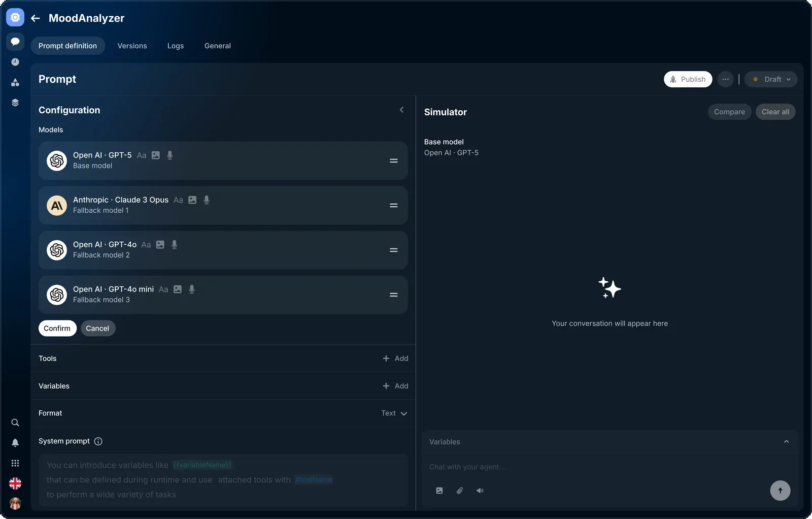The height and width of the screenshot is (519, 812).
Task: Click Clear all in Simulator
Action: point(775,112)
